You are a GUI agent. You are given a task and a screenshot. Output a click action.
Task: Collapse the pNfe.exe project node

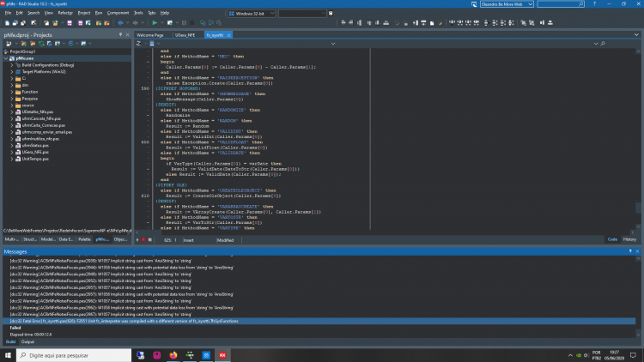tap(6, 58)
